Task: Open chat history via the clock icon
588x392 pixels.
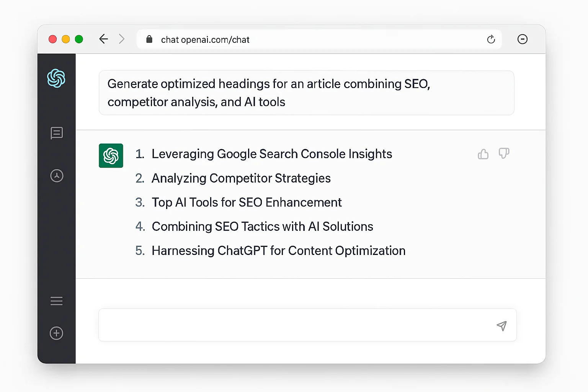Action: pyautogui.click(x=56, y=176)
